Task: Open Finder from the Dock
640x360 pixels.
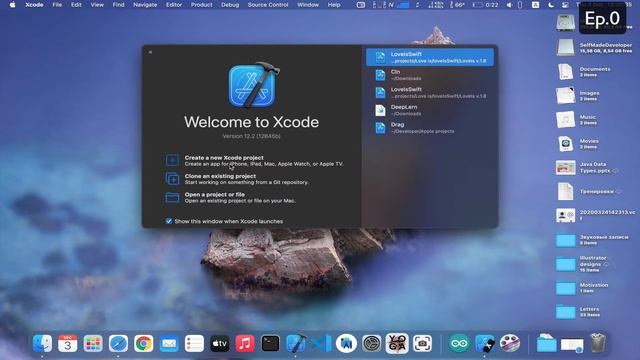Action: point(42,344)
